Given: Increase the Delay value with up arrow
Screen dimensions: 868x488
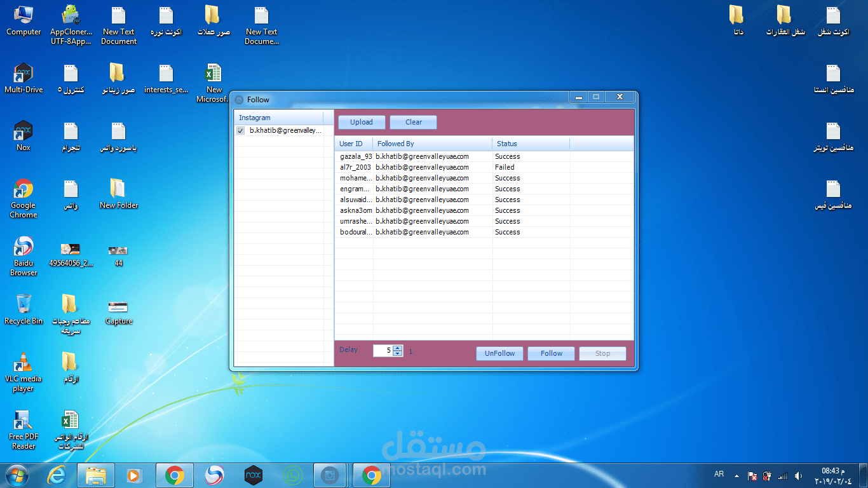Looking at the screenshot, I should click(398, 348).
